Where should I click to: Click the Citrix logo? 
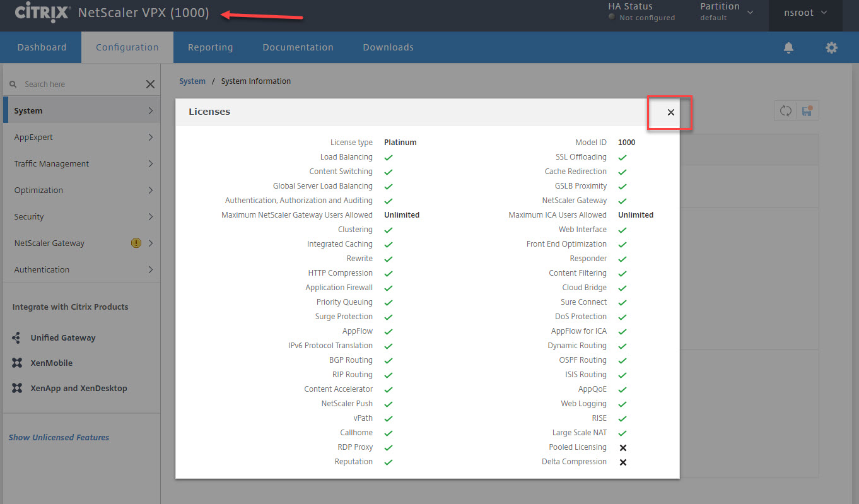[42, 13]
